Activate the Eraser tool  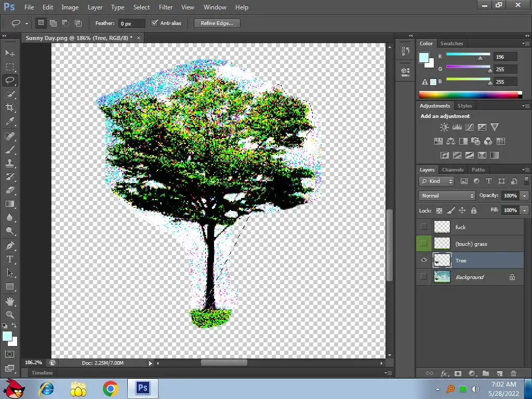(10, 190)
